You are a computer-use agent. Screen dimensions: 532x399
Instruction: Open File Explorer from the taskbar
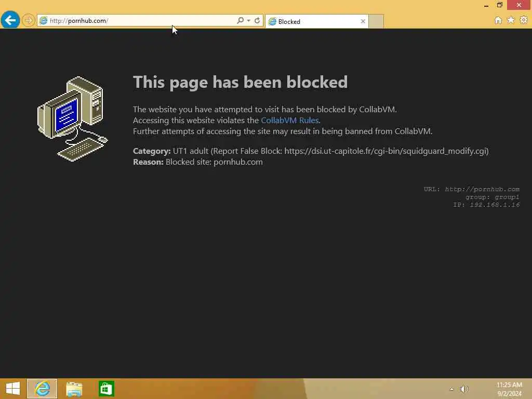[74, 389]
